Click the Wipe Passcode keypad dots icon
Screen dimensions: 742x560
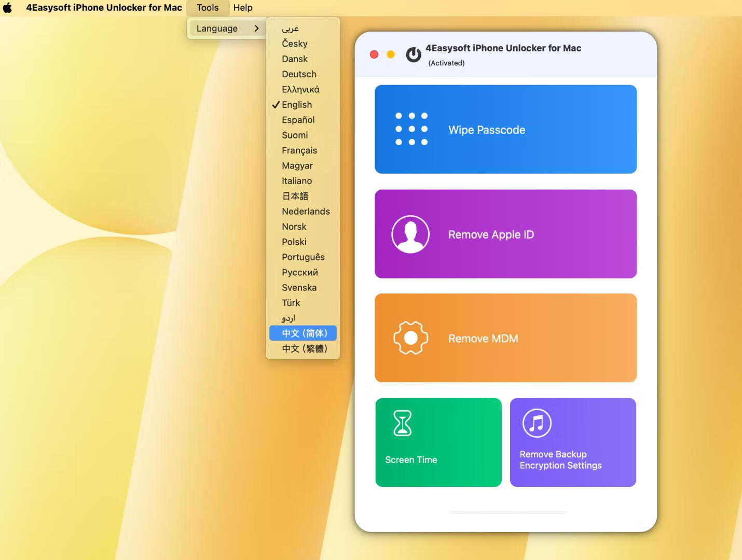(411, 129)
